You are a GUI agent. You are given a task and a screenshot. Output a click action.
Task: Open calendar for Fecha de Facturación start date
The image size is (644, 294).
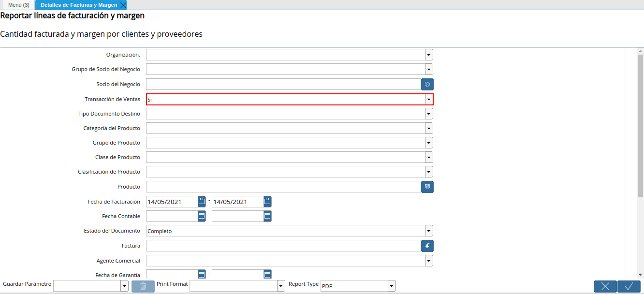(x=202, y=202)
